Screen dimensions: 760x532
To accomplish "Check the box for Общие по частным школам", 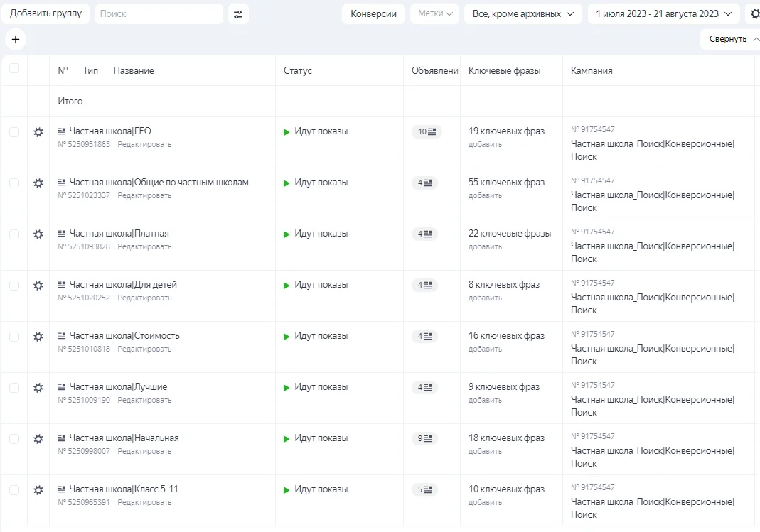I will (x=14, y=183).
